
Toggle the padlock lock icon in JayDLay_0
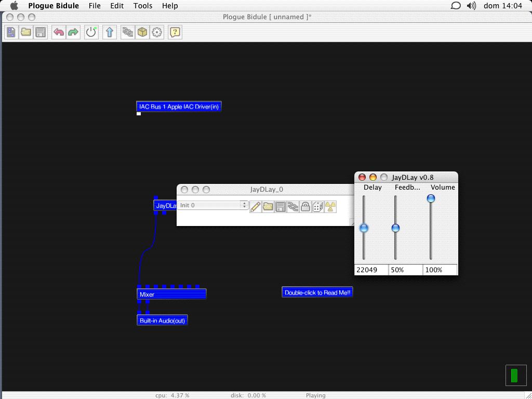(x=305, y=207)
